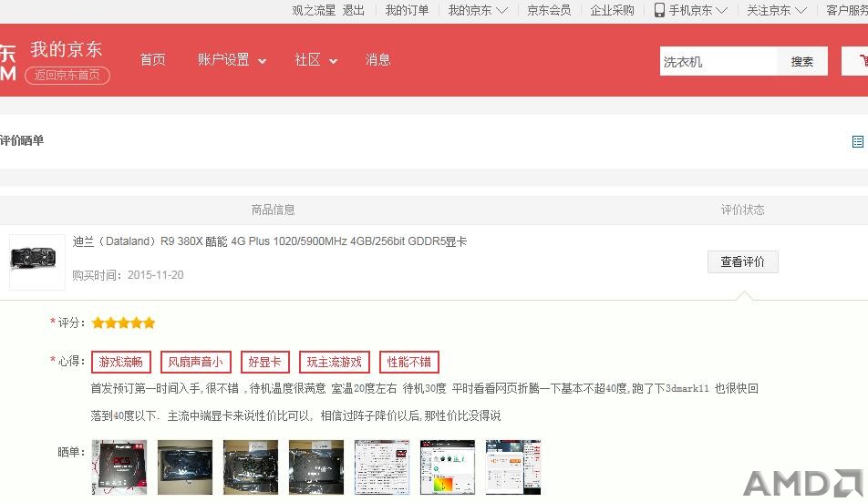Screen dimensions: 868x502
Task: Click the mobile phone icon beside 手机京东
Action: [x=659, y=10]
